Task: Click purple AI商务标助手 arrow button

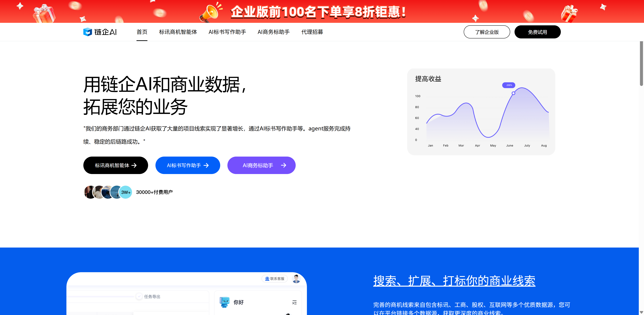Action: (x=261, y=165)
